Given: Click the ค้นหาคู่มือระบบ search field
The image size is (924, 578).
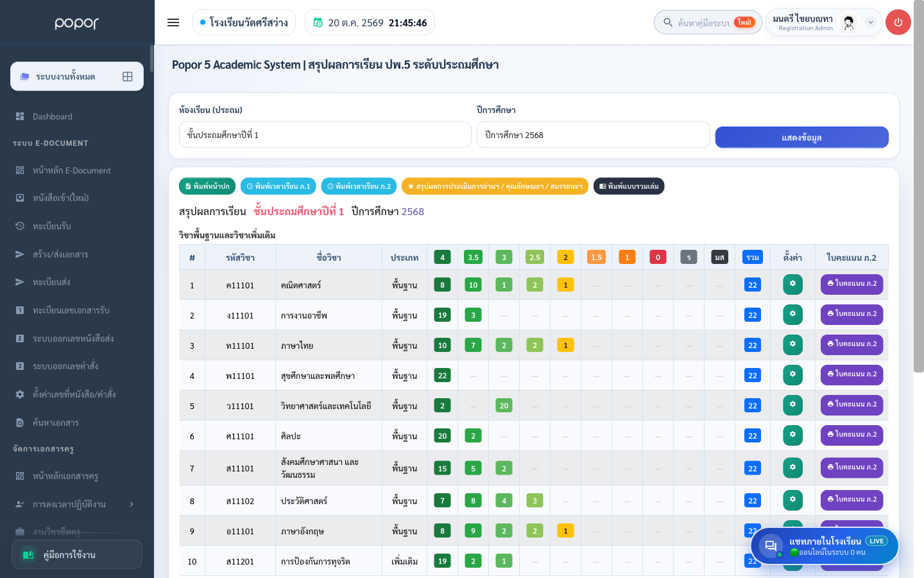Looking at the screenshot, I should coord(708,22).
